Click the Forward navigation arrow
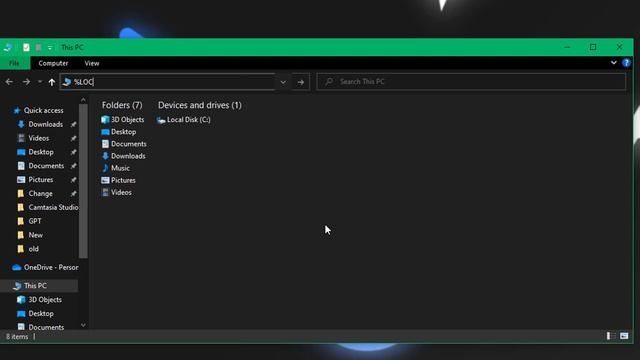Viewport: 640px width, 360px height. [x=26, y=82]
